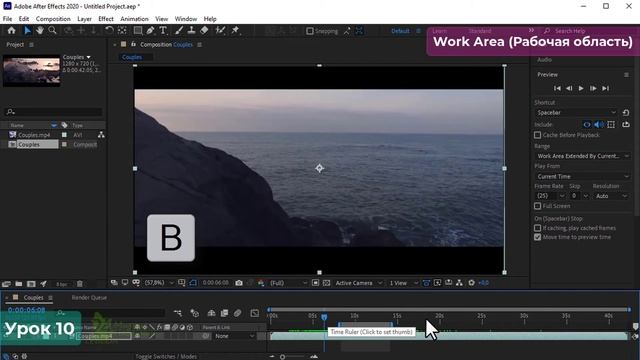
Task: Jump to Last Frame in Preview panel
Action: 605,88
